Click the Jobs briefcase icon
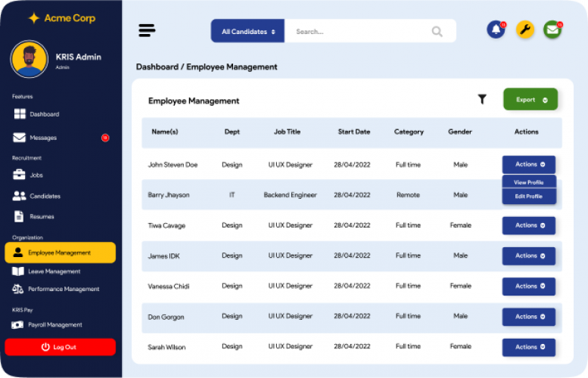The image size is (588, 378). (19, 175)
